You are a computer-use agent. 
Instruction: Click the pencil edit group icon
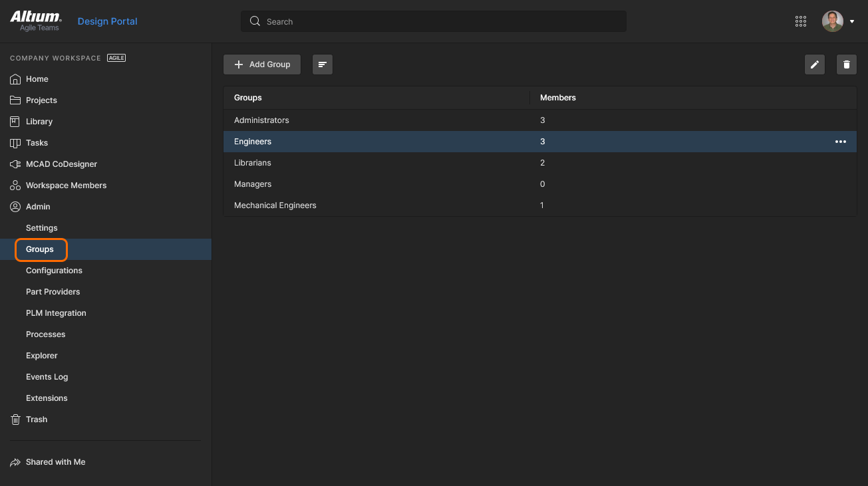815,64
